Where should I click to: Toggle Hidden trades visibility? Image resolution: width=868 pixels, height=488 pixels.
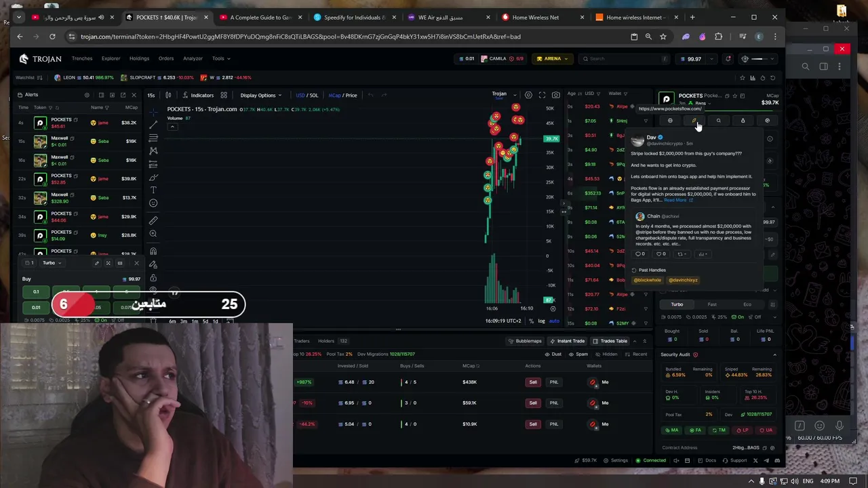click(x=607, y=354)
